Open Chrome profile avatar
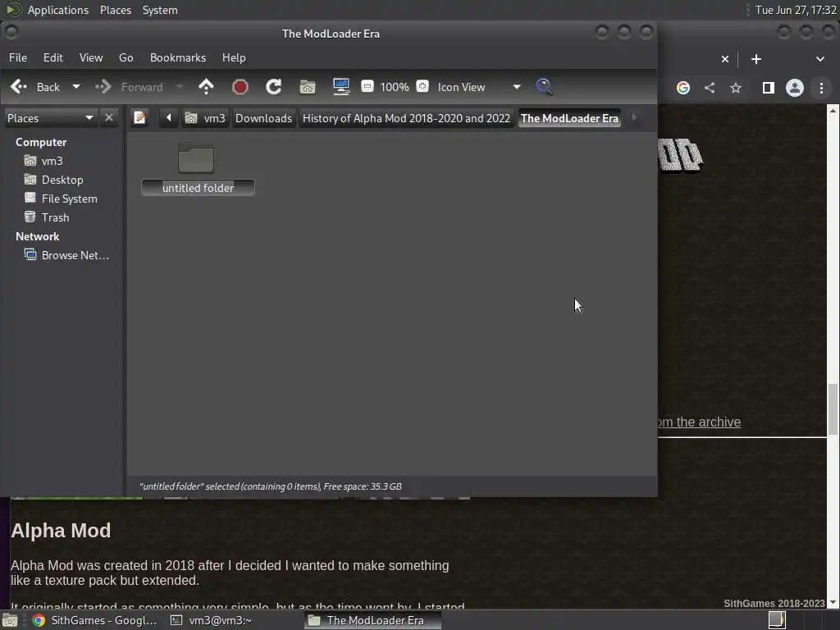Image resolution: width=840 pixels, height=630 pixels. (794, 88)
